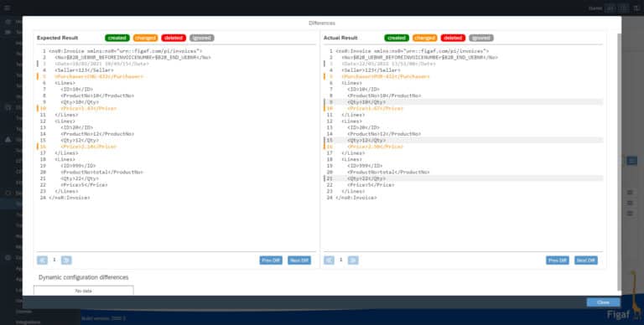Click the gray ignored badge in Expected Result

click(x=201, y=38)
